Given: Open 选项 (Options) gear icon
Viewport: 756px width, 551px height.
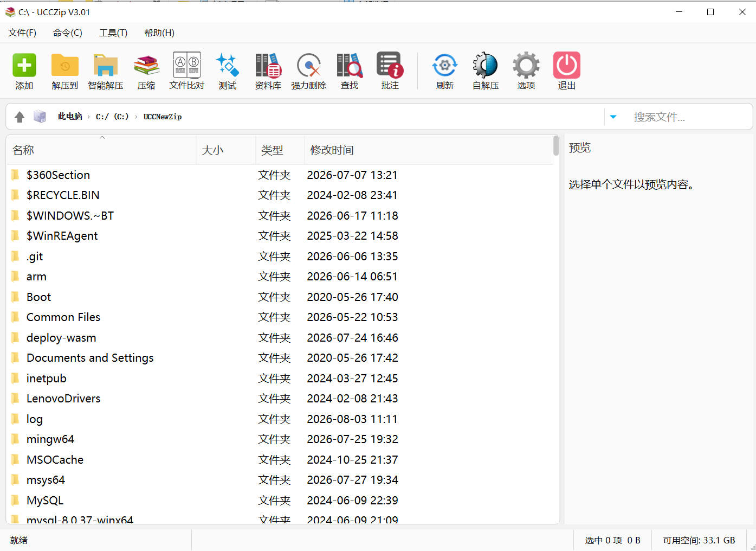Looking at the screenshot, I should coord(526,71).
